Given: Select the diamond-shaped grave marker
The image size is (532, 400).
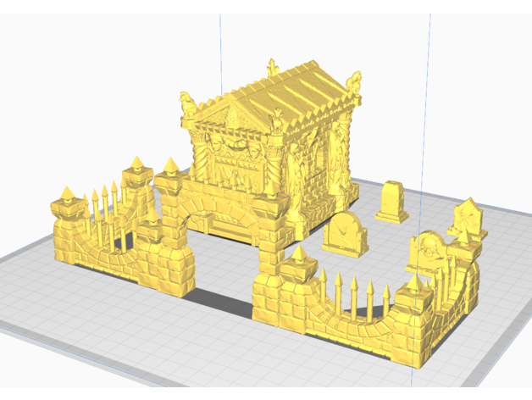Looking at the screenshot, I should pyautogui.click(x=466, y=217).
